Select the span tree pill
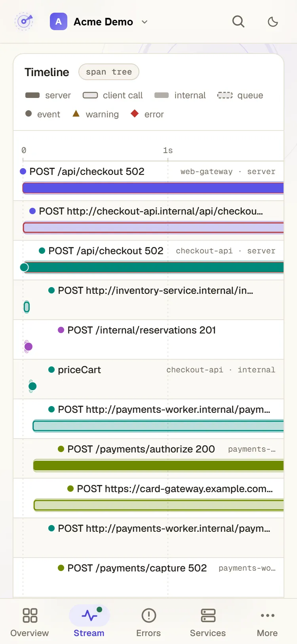This screenshot has height=644, width=297. [109, 72]
